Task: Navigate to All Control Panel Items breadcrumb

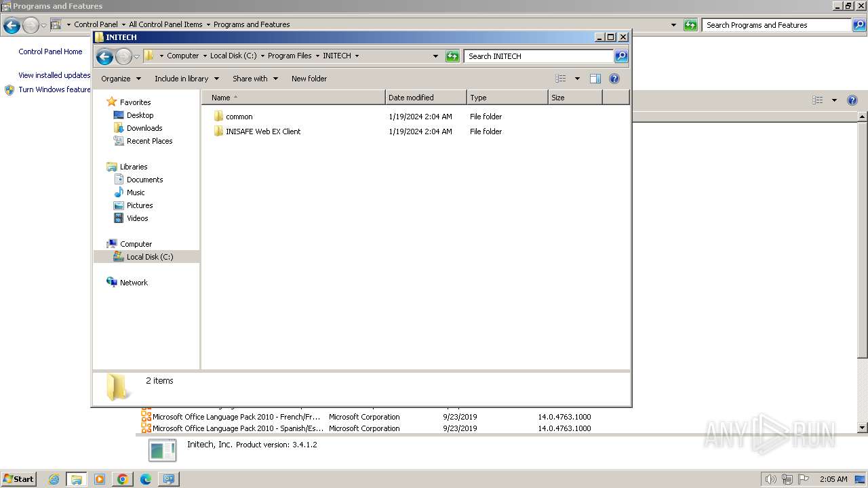Action: [x=165, y=24]
